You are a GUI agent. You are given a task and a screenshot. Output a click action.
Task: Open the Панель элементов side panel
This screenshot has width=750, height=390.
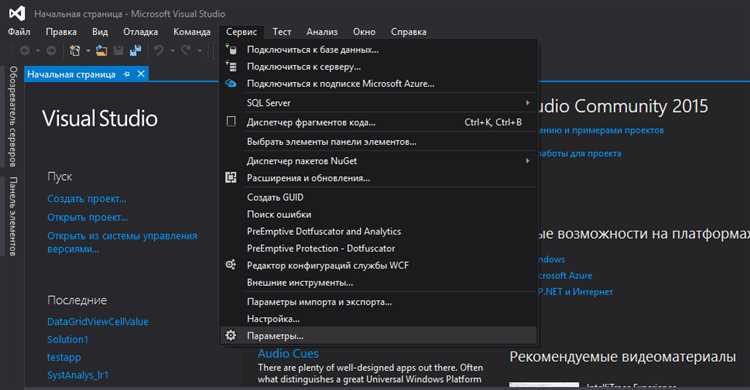pyautogui.click(x=13, y=216)
